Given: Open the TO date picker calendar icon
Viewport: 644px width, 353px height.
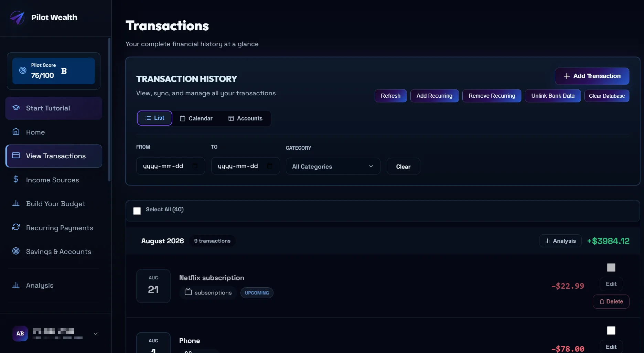Looking at the screenshot, I should pos(270,166).
